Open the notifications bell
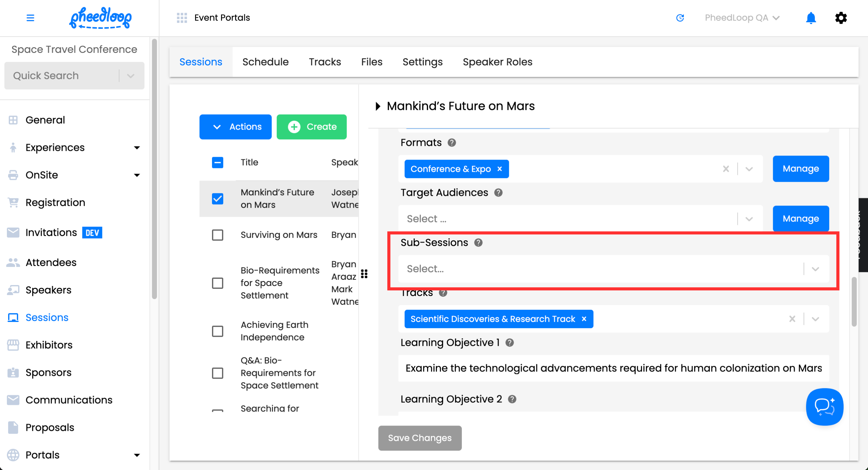 [811, 18]
